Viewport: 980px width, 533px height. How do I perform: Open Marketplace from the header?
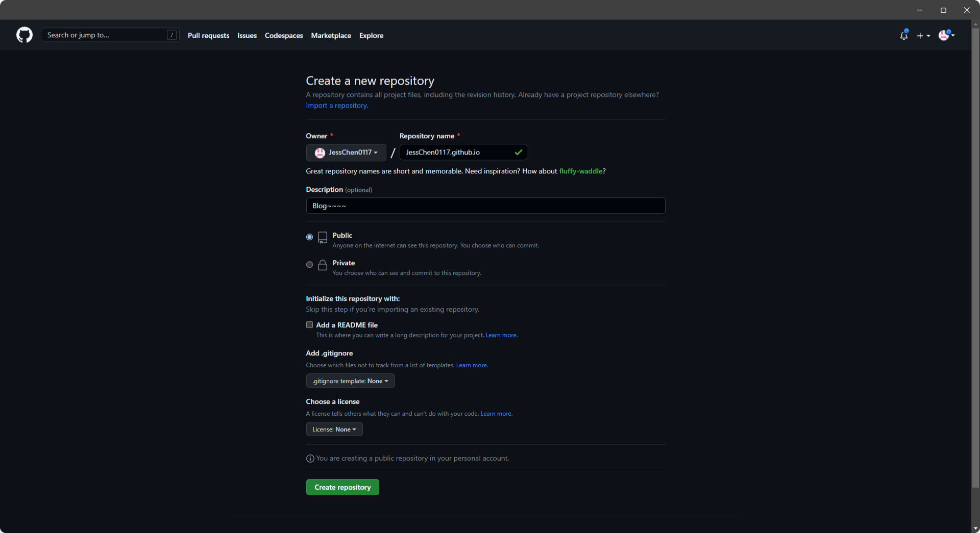click(331, 35)
